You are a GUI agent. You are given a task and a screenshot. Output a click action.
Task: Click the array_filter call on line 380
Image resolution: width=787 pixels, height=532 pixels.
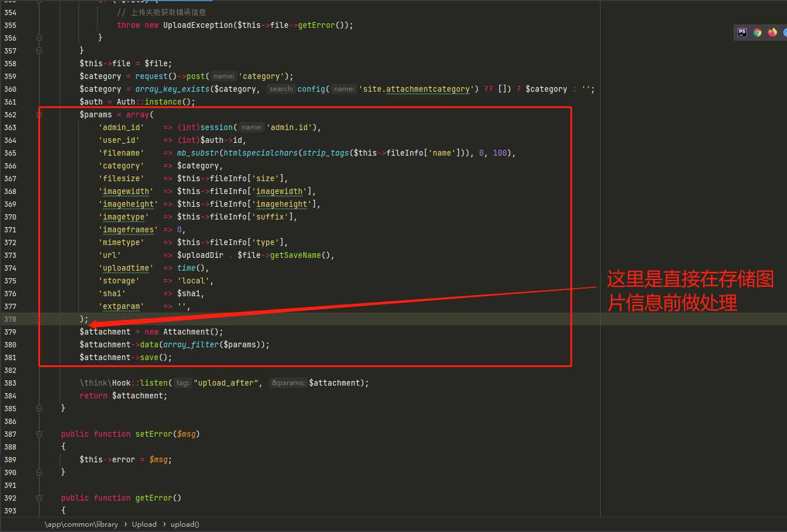click(191, 344)
